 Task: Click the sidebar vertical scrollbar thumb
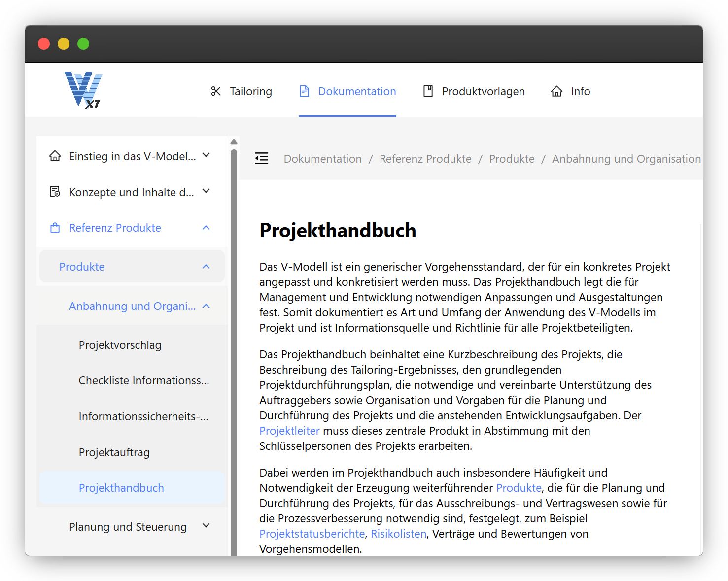click(x=234, y=352)
